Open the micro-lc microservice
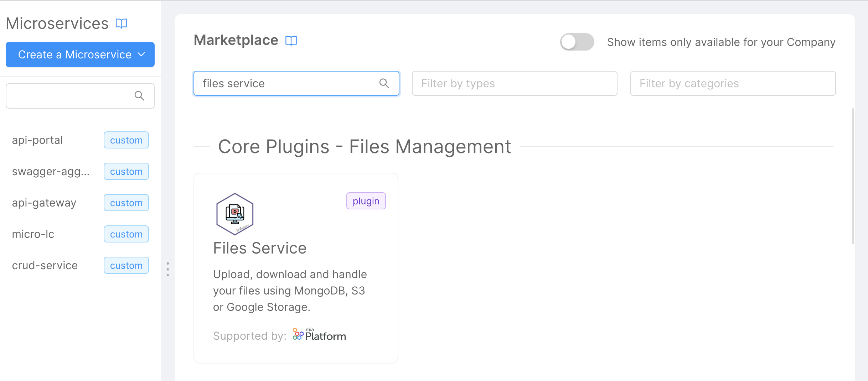Viewport: 868px width, 381px height. (x=33, y=234)
